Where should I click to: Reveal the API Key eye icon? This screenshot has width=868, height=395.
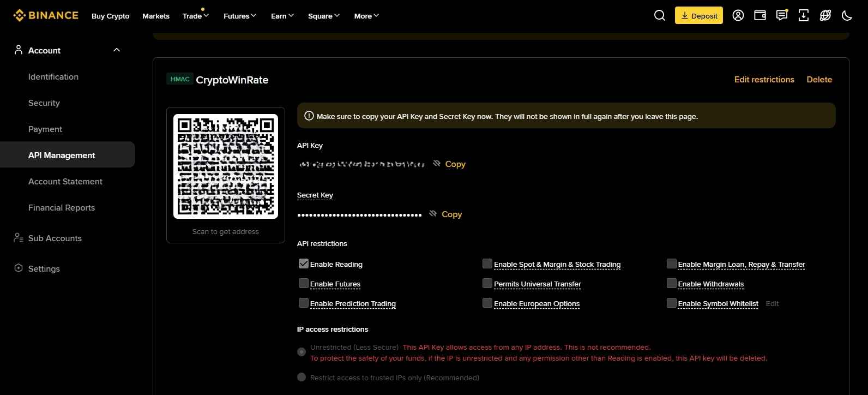click(437, 164)
